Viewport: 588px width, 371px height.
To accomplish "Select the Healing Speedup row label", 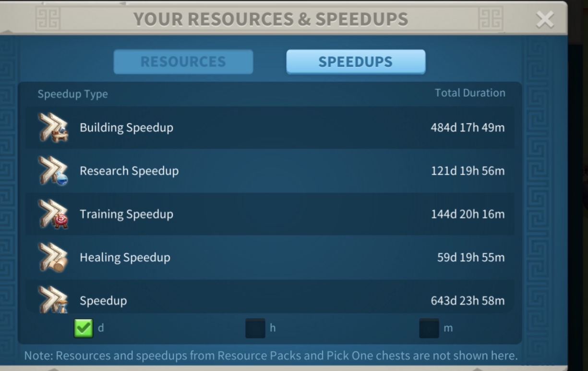I will 125,258.
